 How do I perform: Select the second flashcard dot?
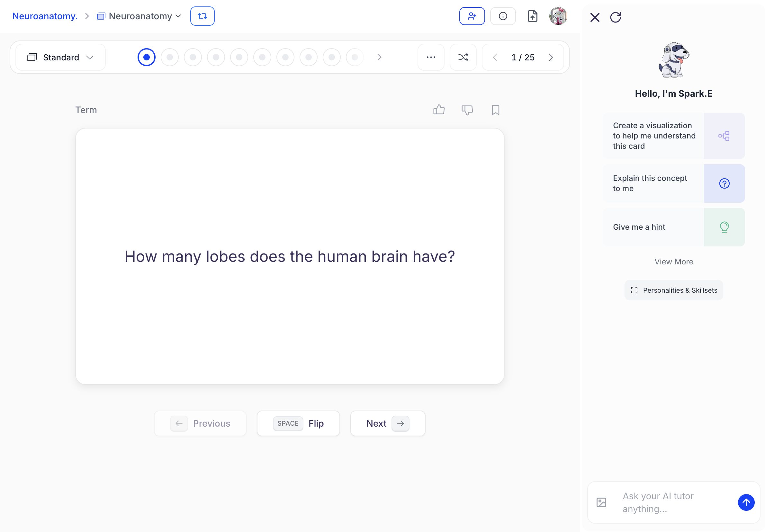coord(170,57)
